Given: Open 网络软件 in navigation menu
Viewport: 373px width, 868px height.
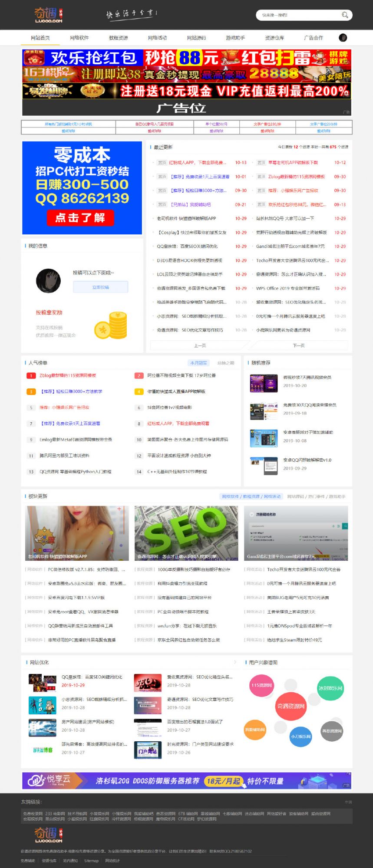Looking at the screenshot, I should [x=79, y=38].
